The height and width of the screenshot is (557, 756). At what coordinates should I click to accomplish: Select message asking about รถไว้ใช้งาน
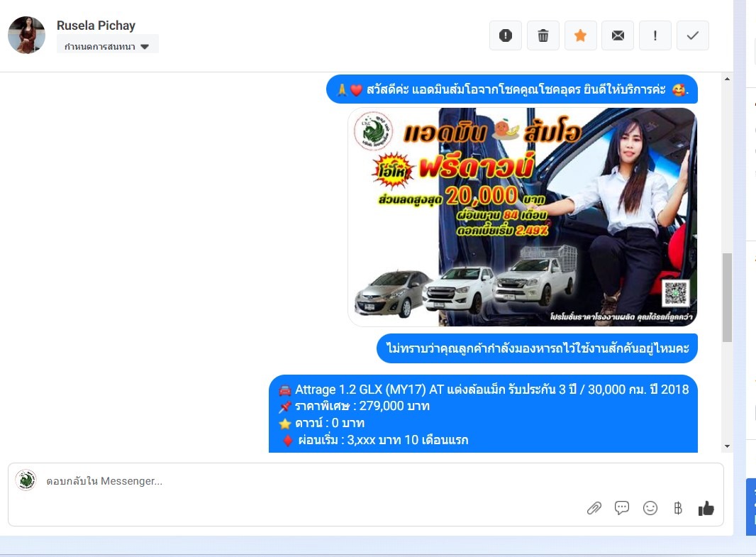click(x=537, y=348)
